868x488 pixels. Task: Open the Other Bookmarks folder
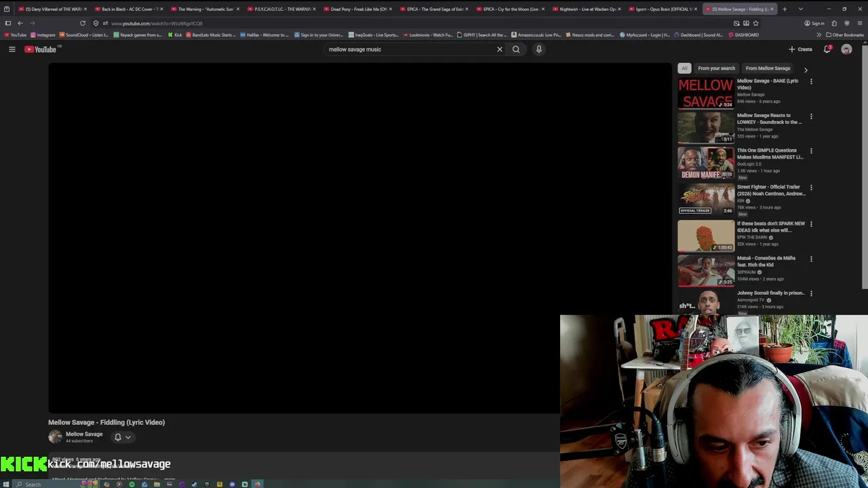point(845,35)
